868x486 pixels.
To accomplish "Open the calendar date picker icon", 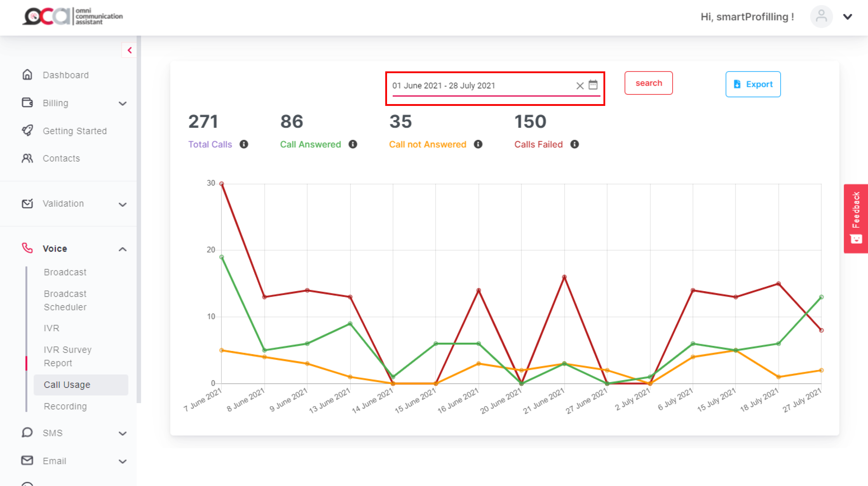I will click(x=593, y=85).
